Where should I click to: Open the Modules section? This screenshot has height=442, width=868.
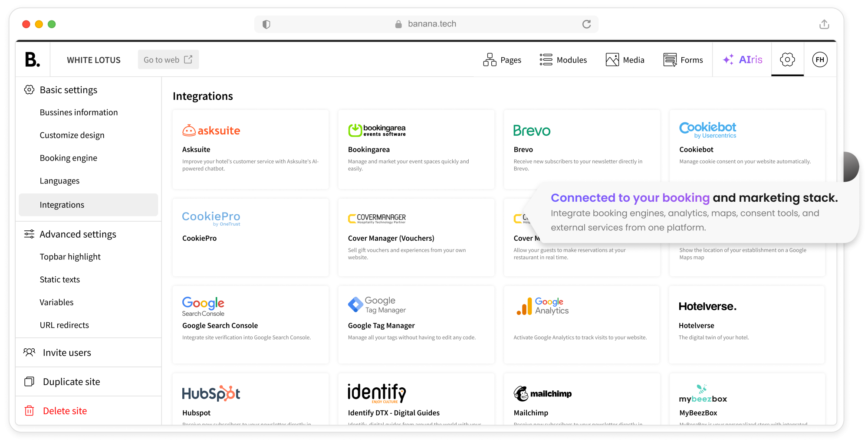tap(563, 60)
